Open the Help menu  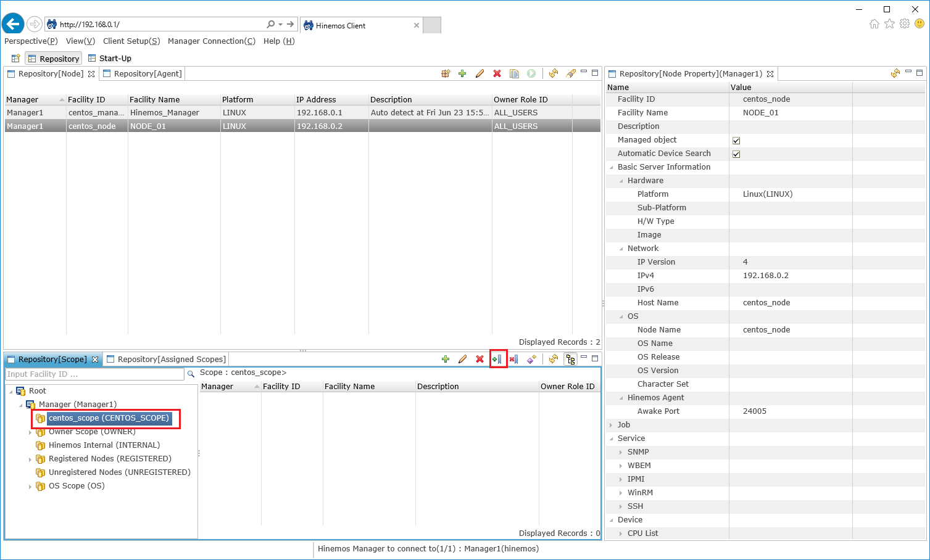279,41
